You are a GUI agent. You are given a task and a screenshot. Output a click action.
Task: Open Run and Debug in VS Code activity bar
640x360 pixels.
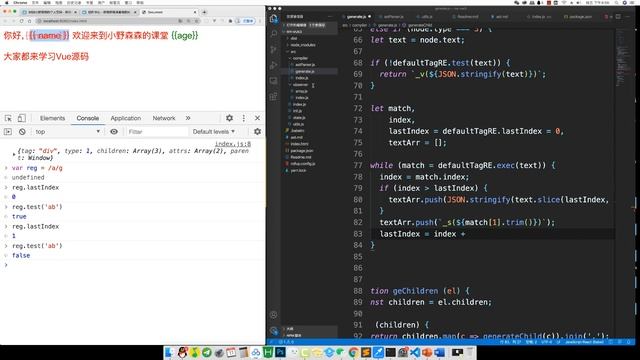coord(274,65)
